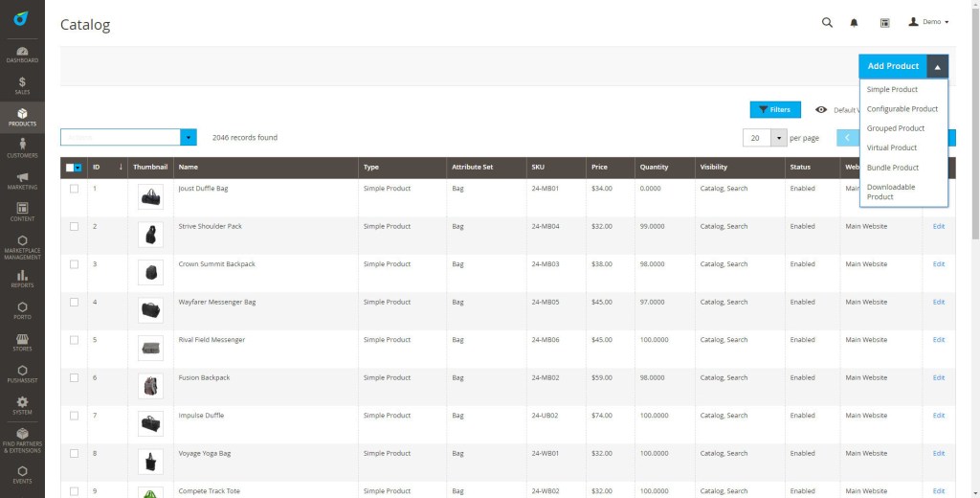Click the Joust Duffle Bag thumbnail
The width and height of the screenshot is (980, 498).
[x=150, y=197]
